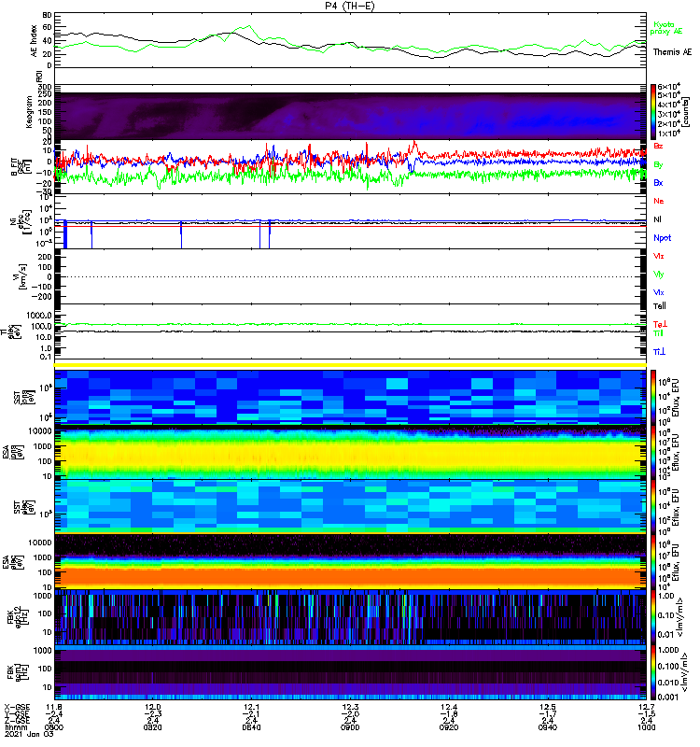
Task: Click the X-GSE value "12.5"
Action: [548, 707]
